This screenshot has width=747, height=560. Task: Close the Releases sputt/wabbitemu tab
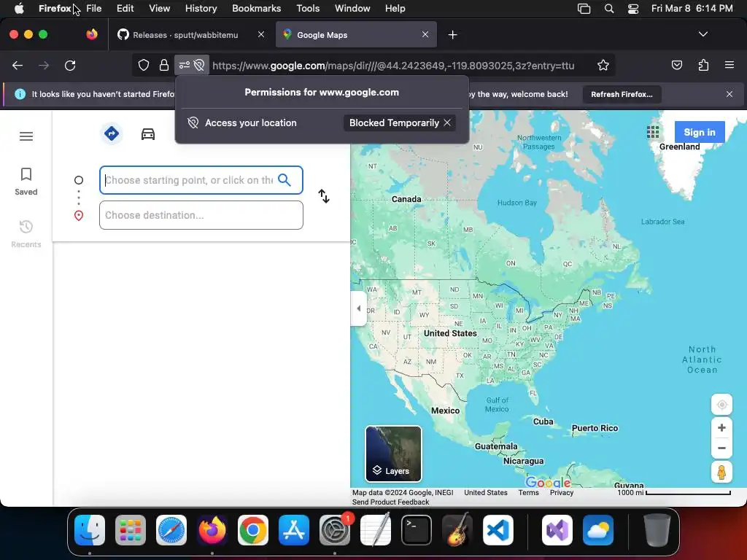[261, 35]
